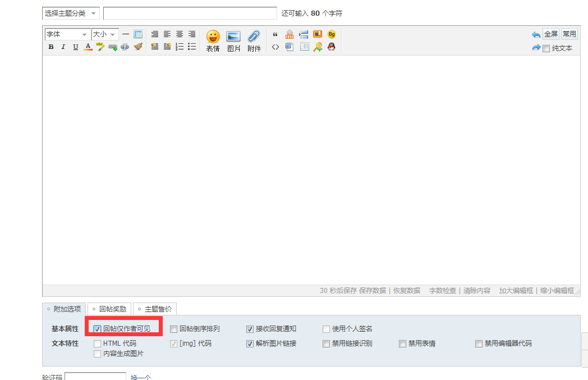Click the 恢复数据 link
This screenshot has width=588, height=380.
tap(407, 291)
